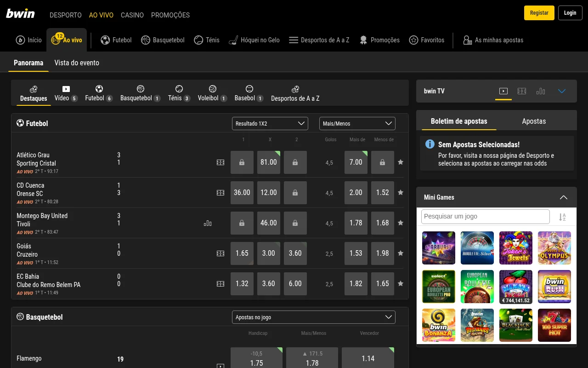Favorite the EC Bahia match
The image size is (588, 368).
[x=401, y=284]
